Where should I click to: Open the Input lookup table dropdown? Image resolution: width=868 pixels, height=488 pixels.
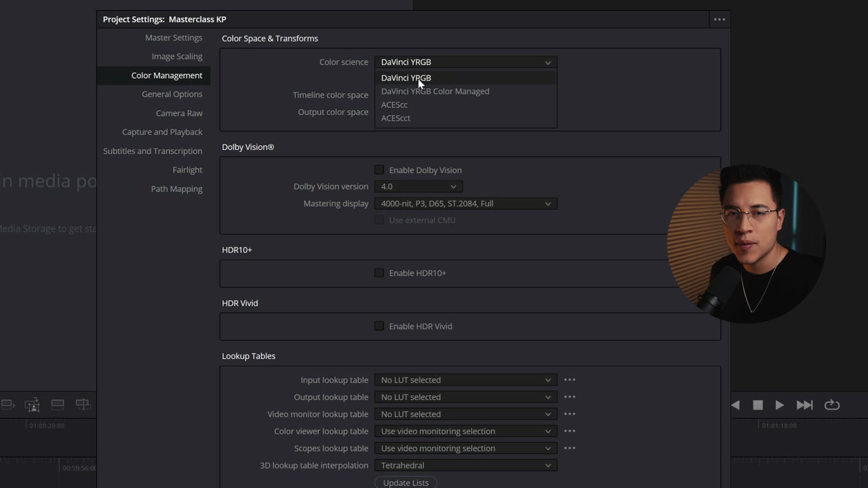click(466, 380)
